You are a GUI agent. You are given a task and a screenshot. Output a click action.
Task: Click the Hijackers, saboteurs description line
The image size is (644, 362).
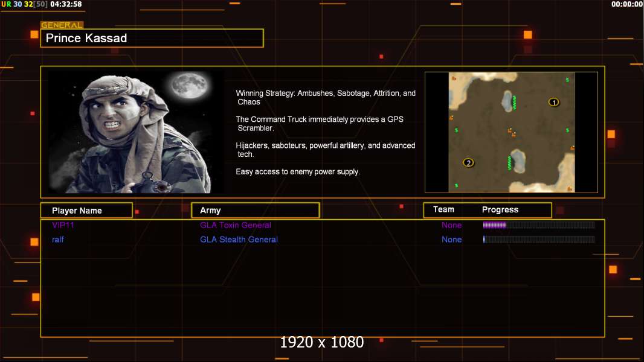(x=325, y=150)
